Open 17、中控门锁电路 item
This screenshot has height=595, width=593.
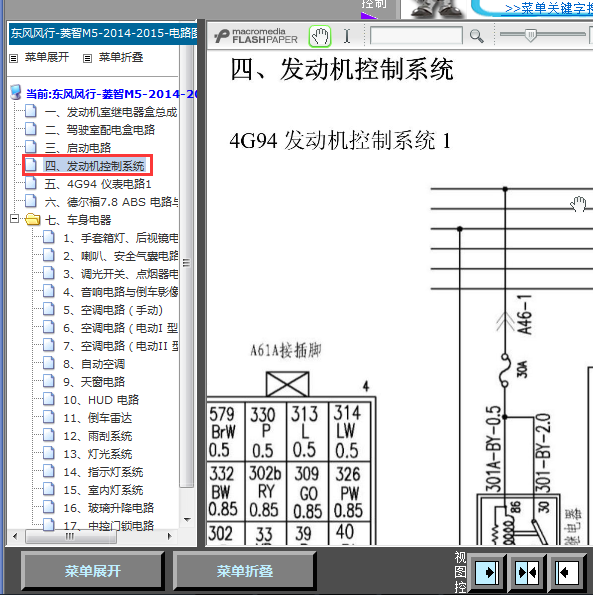pyautogui.click(x=109, y=526)
